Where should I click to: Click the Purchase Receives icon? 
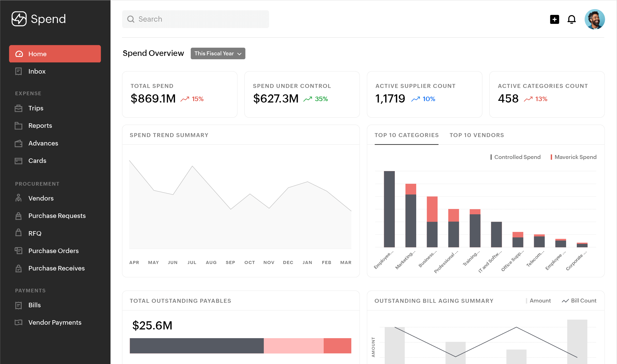click(19, 268)
